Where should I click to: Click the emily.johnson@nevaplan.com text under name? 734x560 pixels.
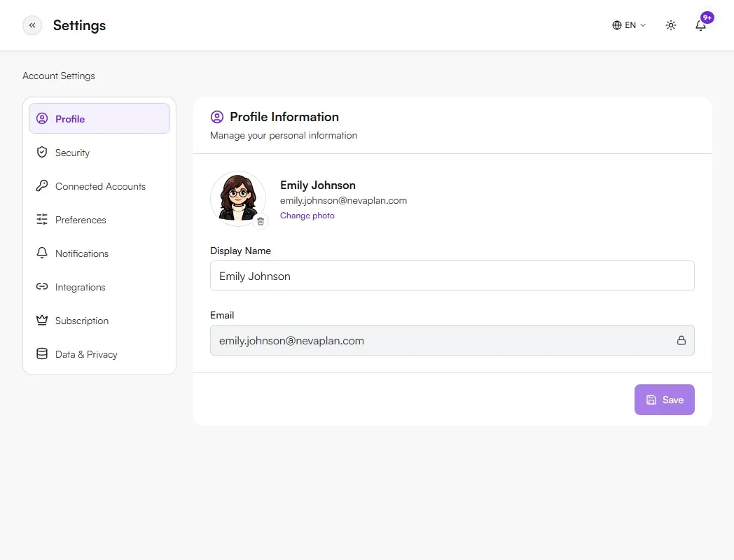(344, 201)
